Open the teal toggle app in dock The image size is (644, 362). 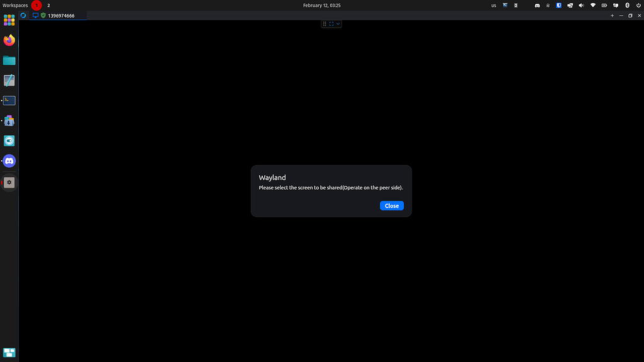[9, 141]
